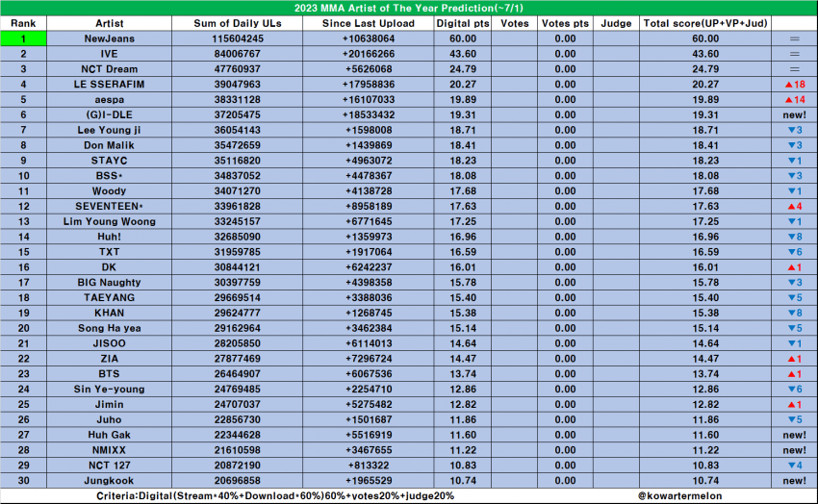The width and height of the screenshot is (818, 504).
Task: Select the value 115604245
Action: tap(238, 38)
